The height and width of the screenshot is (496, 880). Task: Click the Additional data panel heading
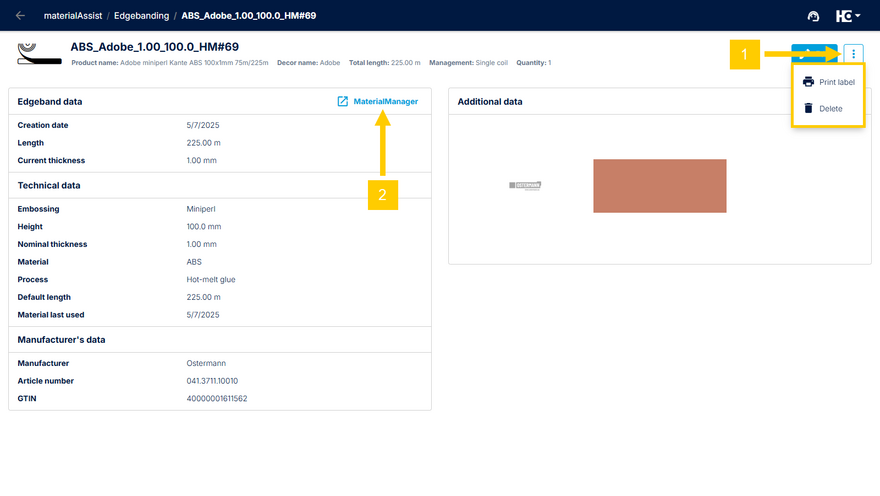pos(490,102)
